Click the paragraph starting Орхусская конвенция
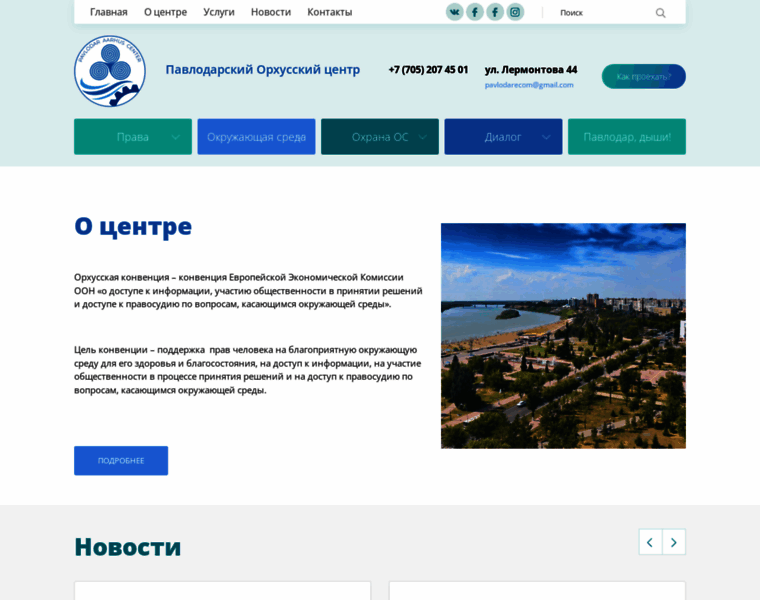 (248, 291)
